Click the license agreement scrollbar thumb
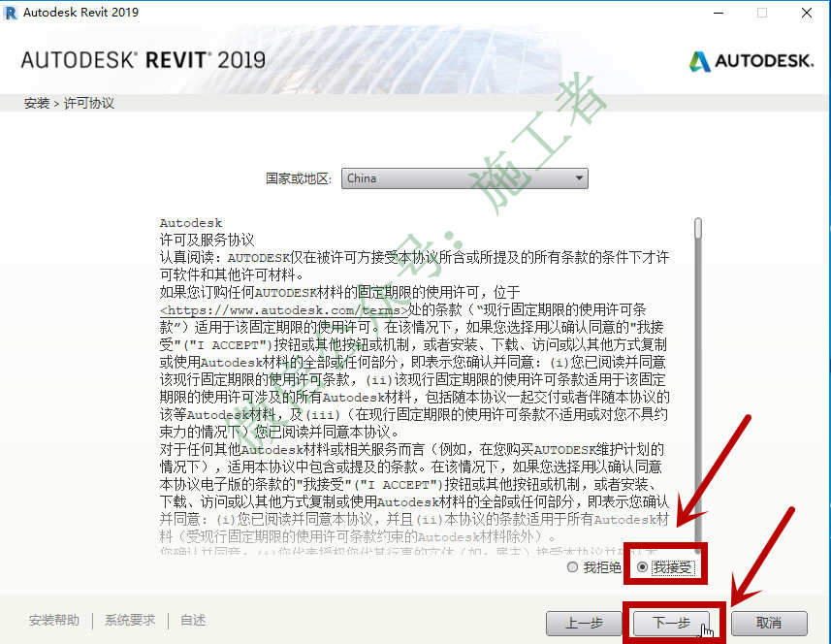 [698, 228]
